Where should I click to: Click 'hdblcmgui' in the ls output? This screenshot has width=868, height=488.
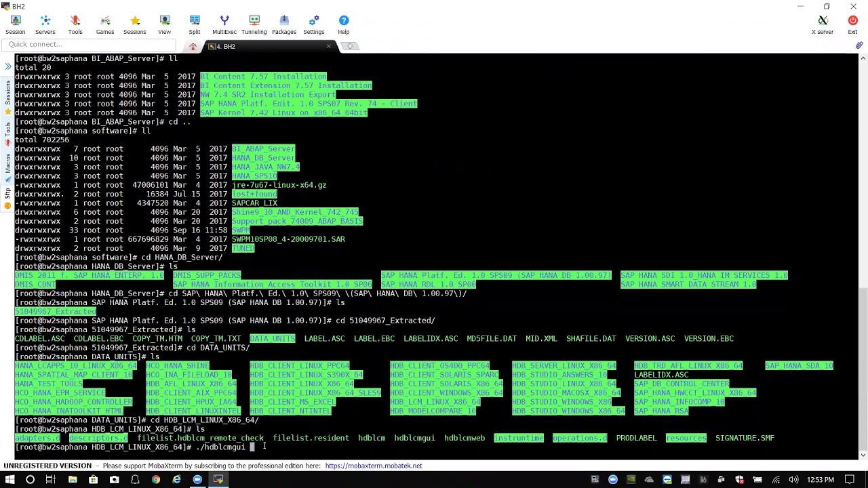414,439
